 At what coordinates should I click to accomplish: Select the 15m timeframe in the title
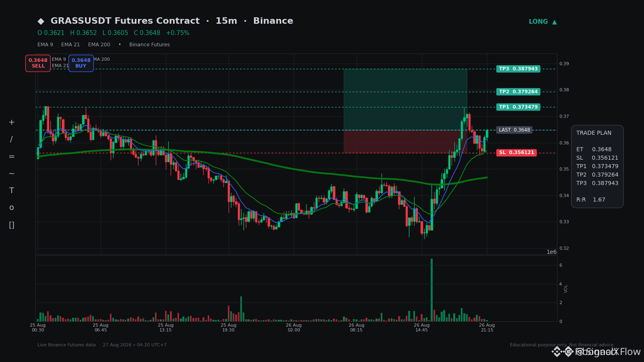click(226, 21)
